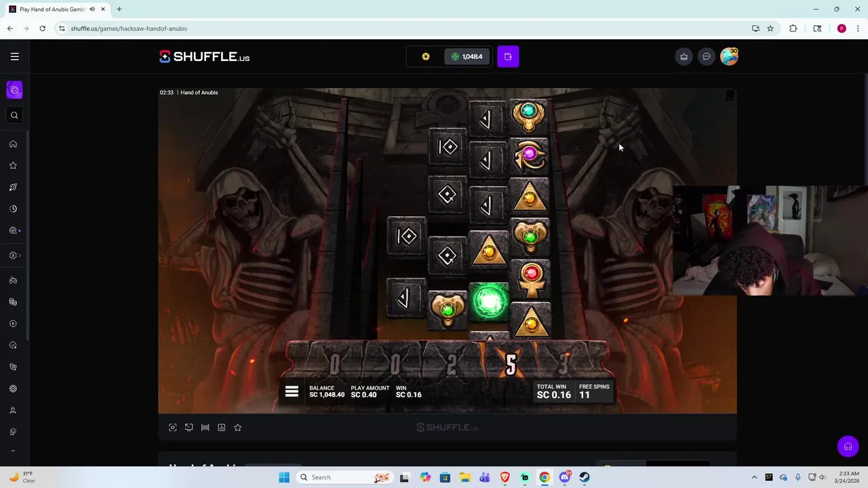The image size is (868, 488).
Task: Open Chrome three-dot menu
Action: [859, 28]
